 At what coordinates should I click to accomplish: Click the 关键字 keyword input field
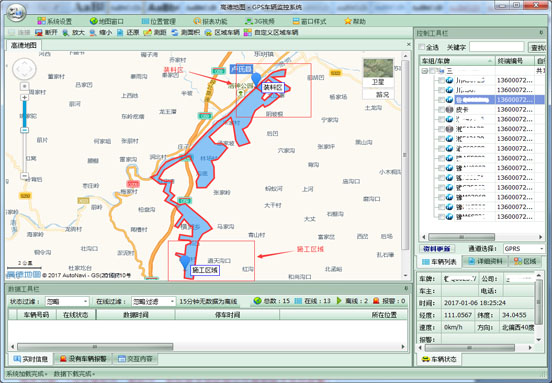496,47
